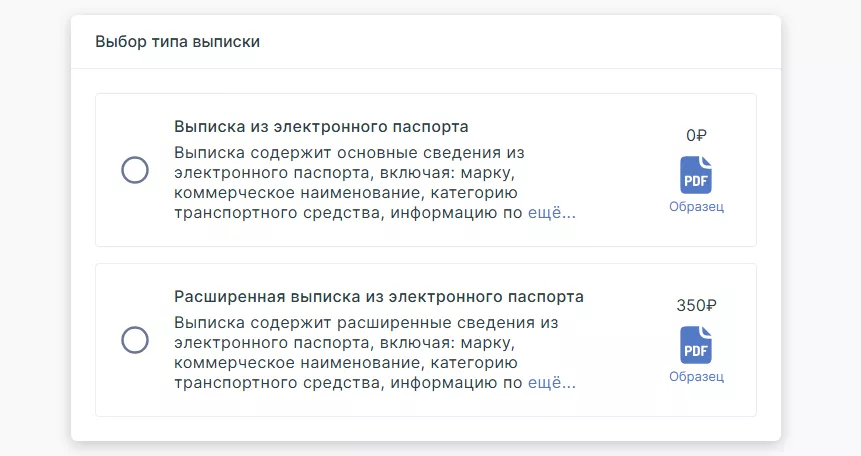This screenshot has height=456, width=861.
Task: Click the title Выписка из электронного паспорта
Action: [321, 127]
